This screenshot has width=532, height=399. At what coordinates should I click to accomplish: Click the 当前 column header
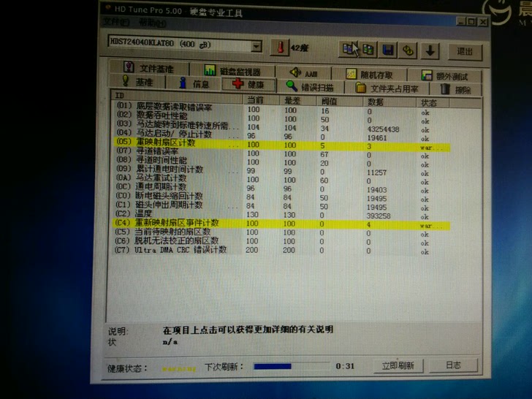click(x=262, y=99)
